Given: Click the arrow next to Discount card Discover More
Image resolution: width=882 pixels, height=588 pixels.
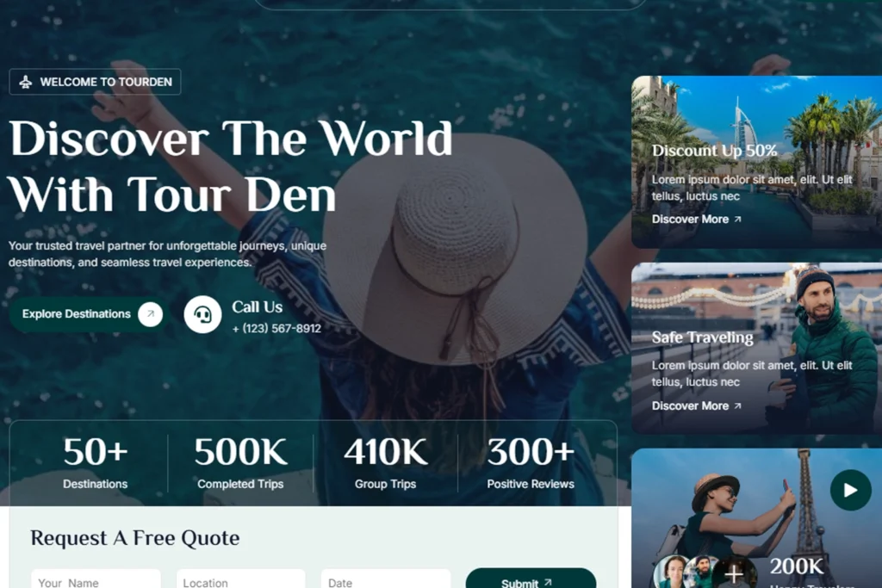Looking at the screenshot, I should pyautogui.click(x=737, y=220).
